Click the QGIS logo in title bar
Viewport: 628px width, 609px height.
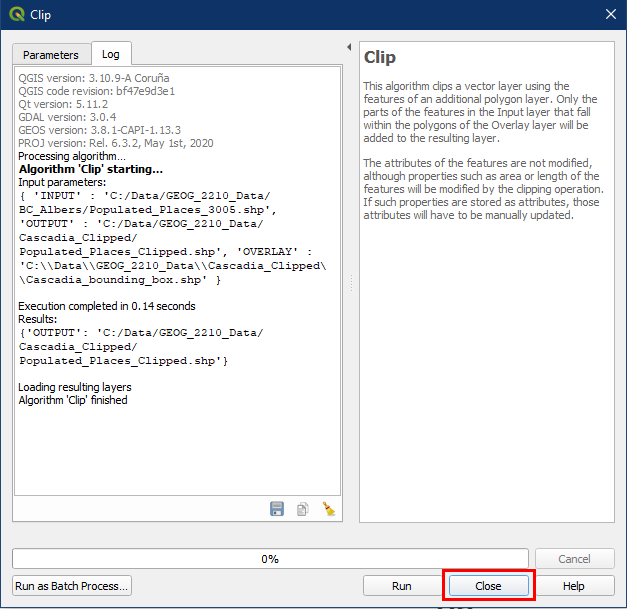[17, 15]
